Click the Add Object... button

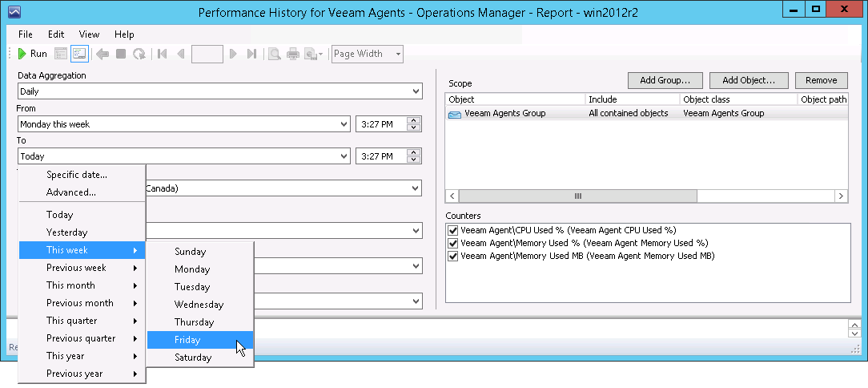click(x=749, y=80)
